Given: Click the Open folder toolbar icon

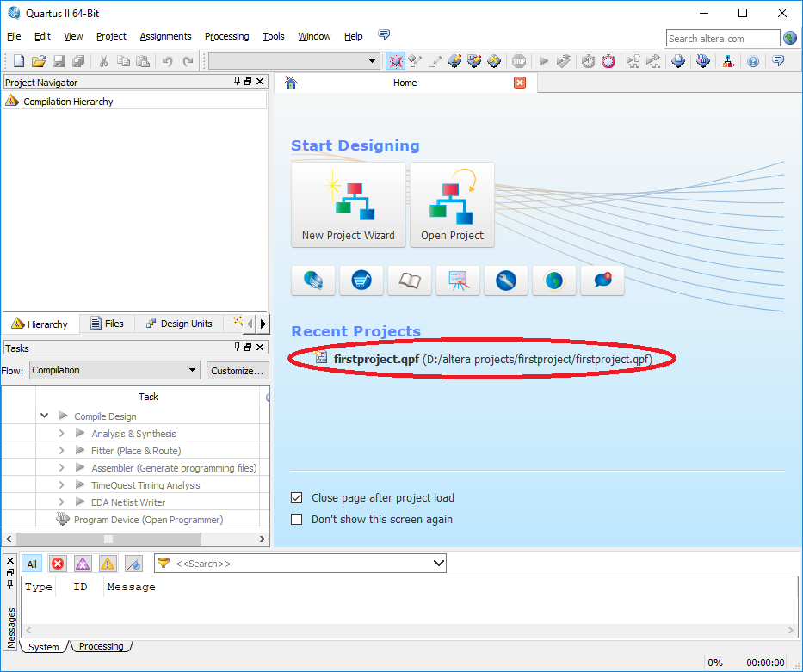Looking at the screenshot, I should coord(39,61).
